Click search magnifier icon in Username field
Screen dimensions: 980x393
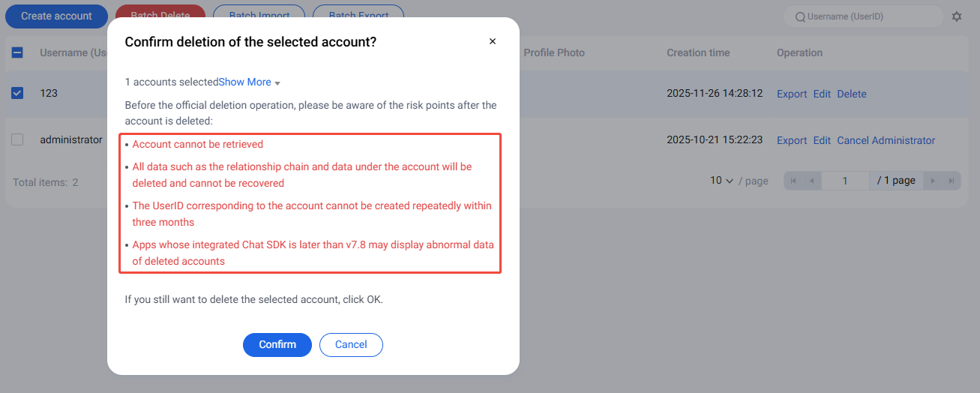coord(800,16)
